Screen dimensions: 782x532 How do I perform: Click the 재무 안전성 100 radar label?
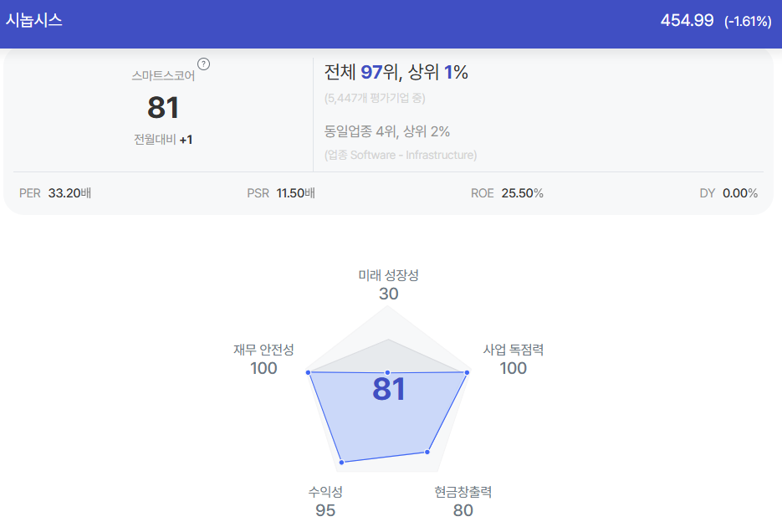(263, 360)
